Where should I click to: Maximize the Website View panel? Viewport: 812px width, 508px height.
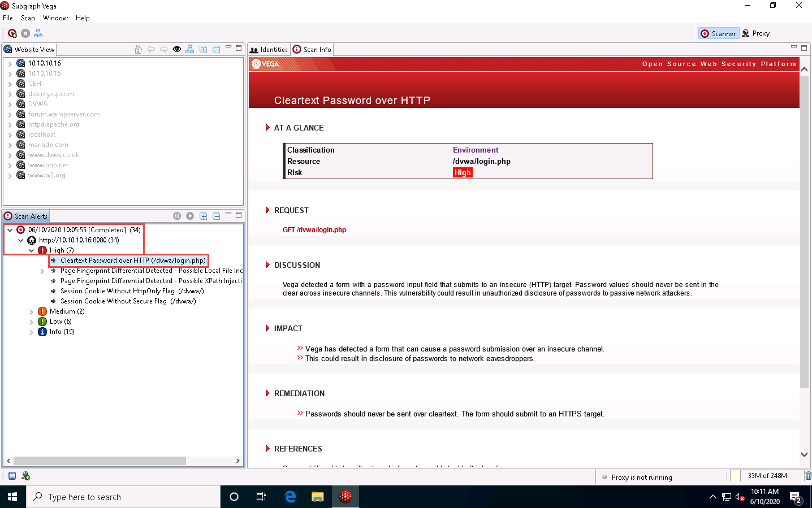click(x=239, y=48)
